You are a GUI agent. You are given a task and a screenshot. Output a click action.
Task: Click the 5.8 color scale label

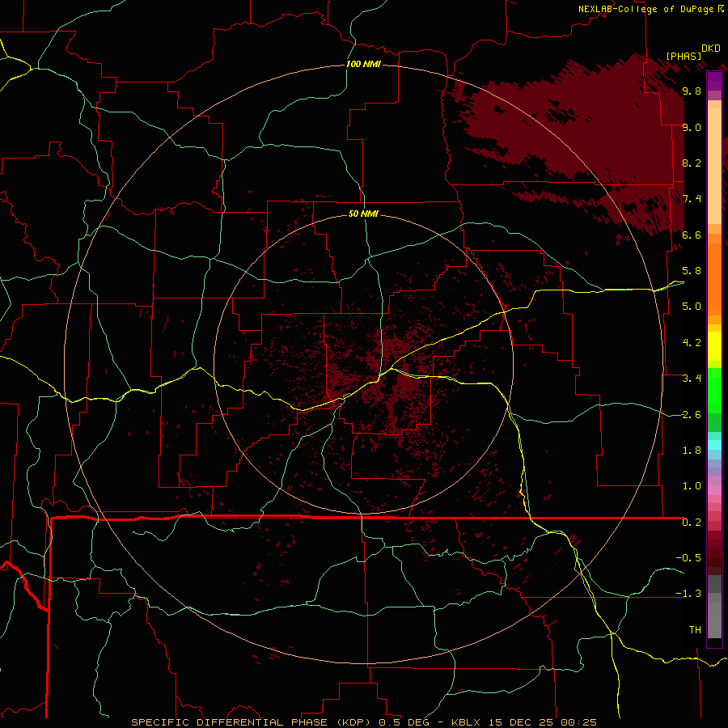click(x=692, y=271)
